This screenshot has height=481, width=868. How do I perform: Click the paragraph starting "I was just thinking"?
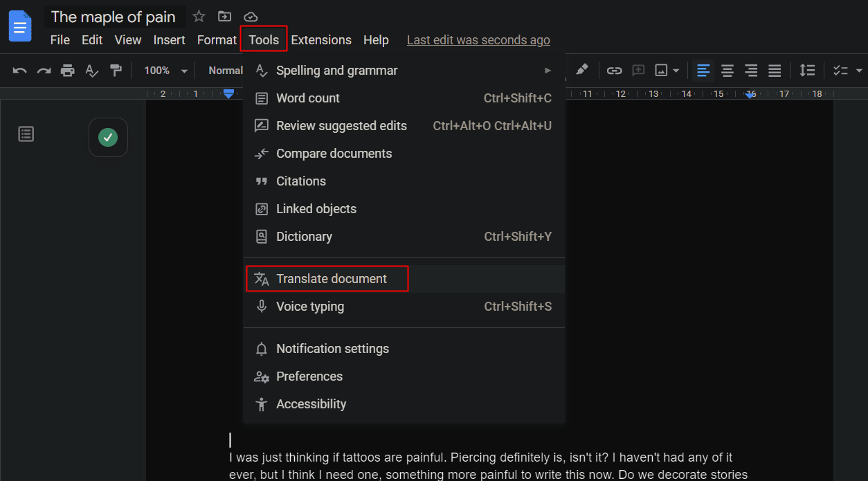488,465
